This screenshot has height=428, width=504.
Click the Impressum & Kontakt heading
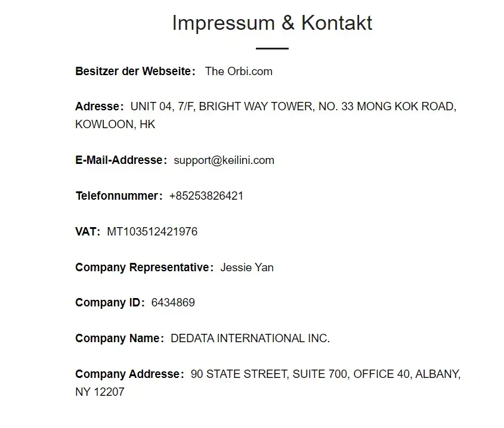click(x=272, y=23)
